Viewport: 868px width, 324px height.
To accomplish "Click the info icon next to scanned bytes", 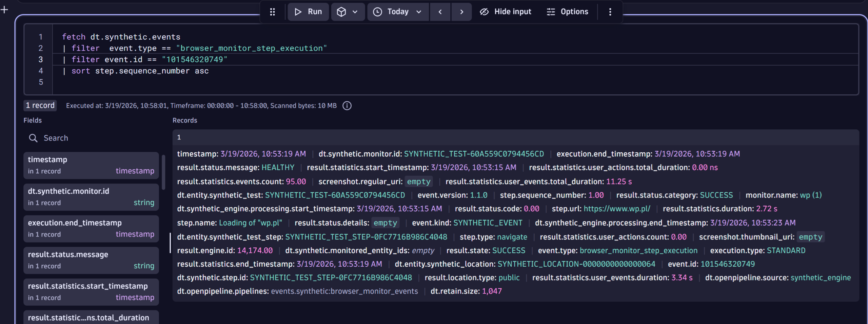I will pos(347,106).
